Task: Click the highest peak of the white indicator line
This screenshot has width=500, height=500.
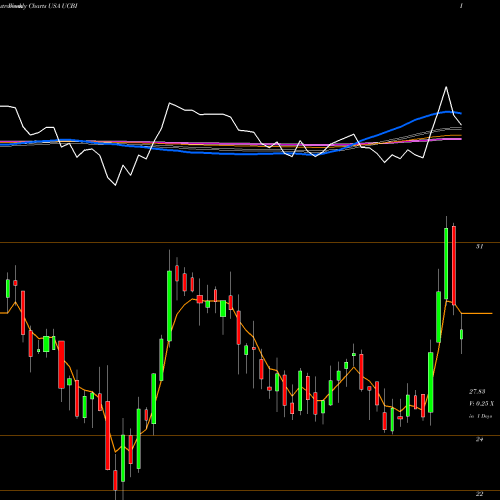Action: coord(446,87)
